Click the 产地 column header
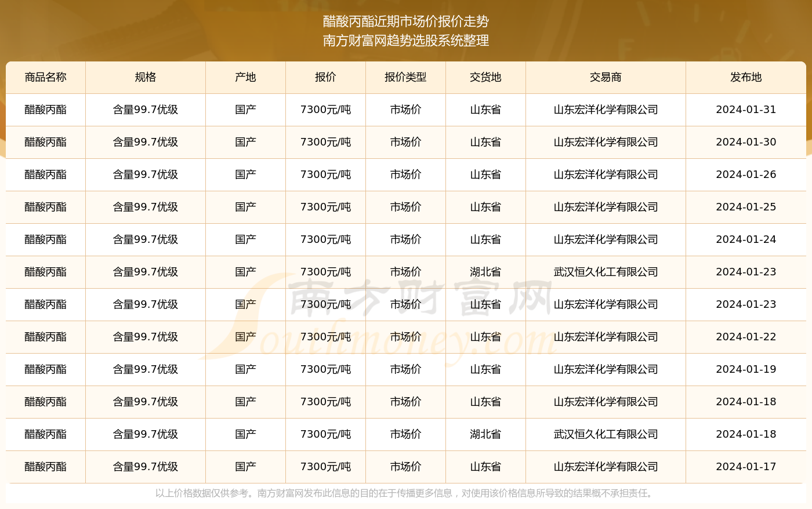Image resolution: width=812 pixels, height=509 pixels. 246,77
